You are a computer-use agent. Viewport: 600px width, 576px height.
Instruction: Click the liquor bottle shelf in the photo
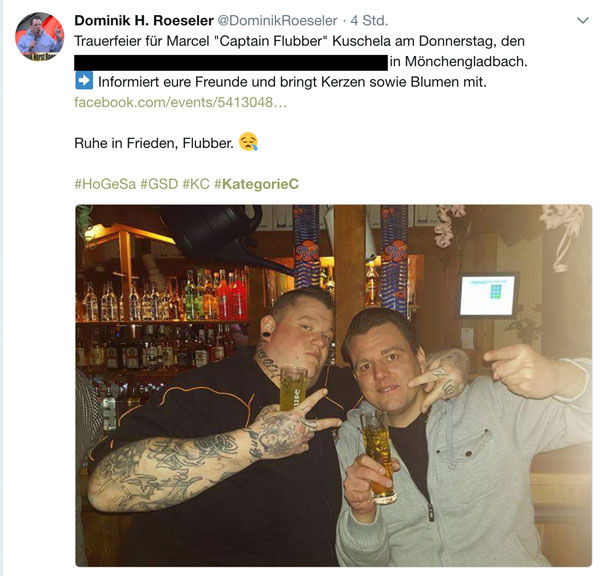tap(163, 321)
